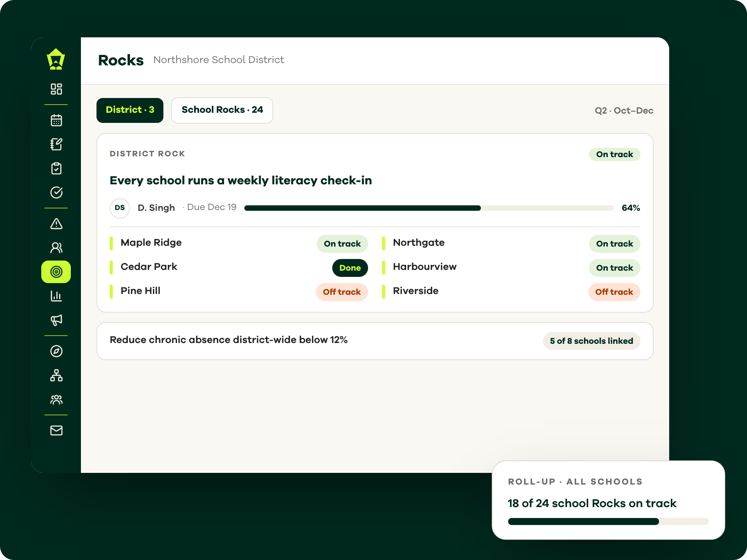Click the 5 of 8 schools linked badge
The image size is (747, 560).
[x=592, y=341]
